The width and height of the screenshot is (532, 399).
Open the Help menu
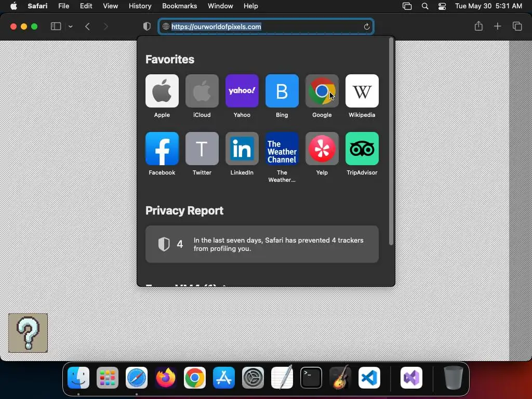pos(251,6)
